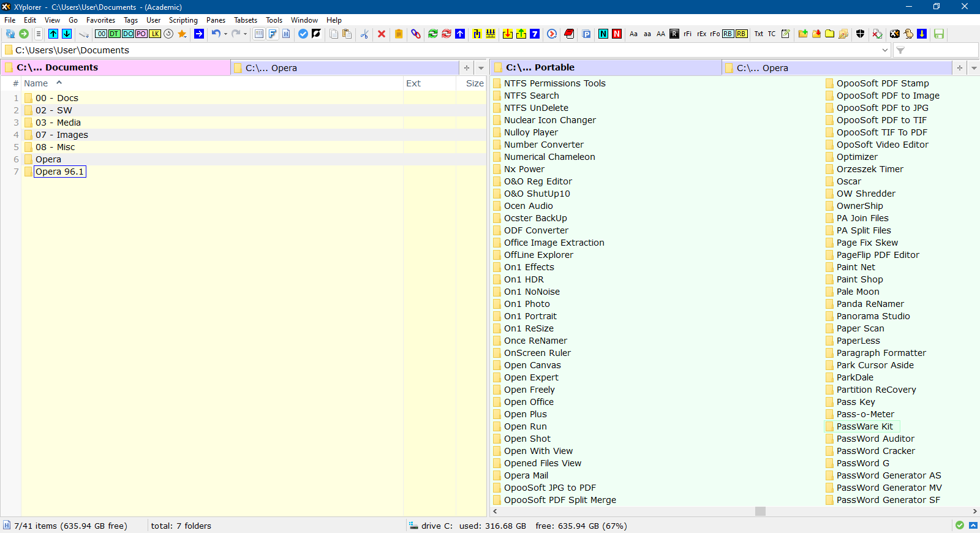Image resolution: width=980 pixels, height=533 pixels.
Task: Sort by Ext column header
Action: 429,83
